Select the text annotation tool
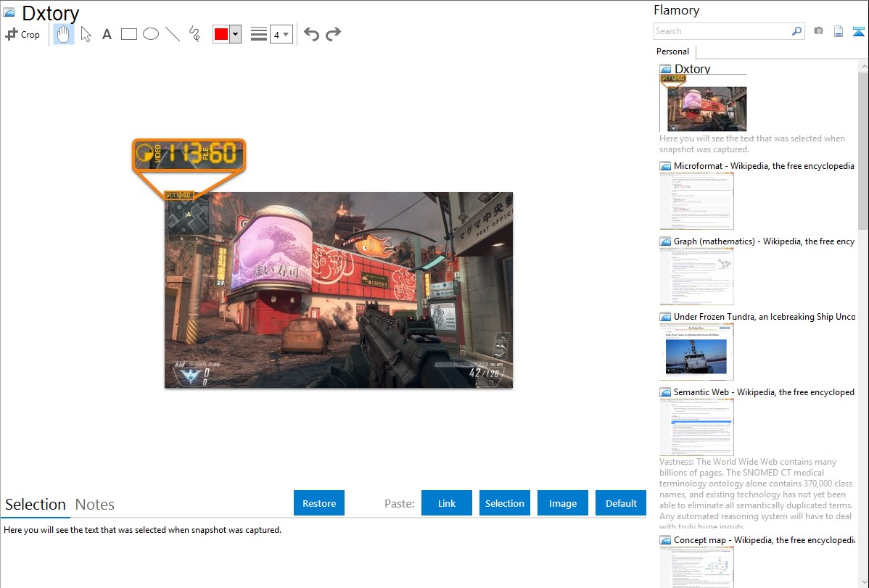The width and height of the screenshot is (869, 588). (107, 34)
